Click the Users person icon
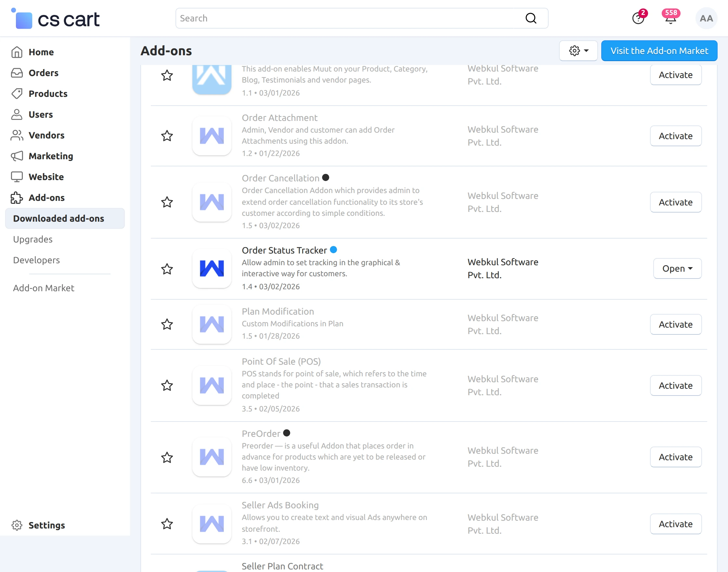Viewport: 728px width, 572px height. [17, 114]
